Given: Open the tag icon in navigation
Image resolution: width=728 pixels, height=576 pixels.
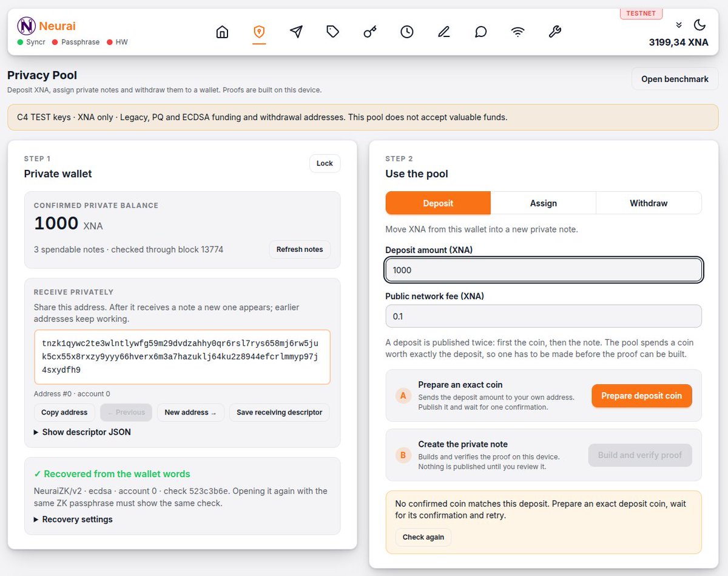Looking at the screenshot, I should (x=333, y=32).
